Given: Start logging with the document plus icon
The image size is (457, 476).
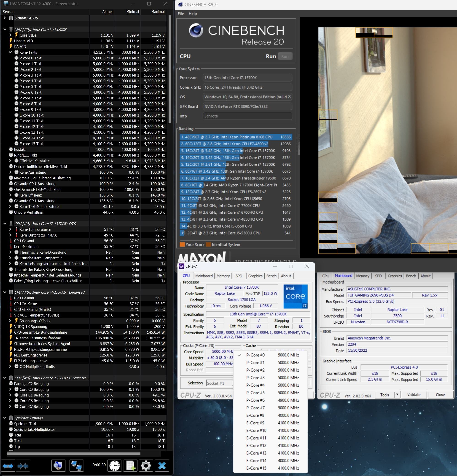Looking at the screenshot, I should (x=131, y=466).
